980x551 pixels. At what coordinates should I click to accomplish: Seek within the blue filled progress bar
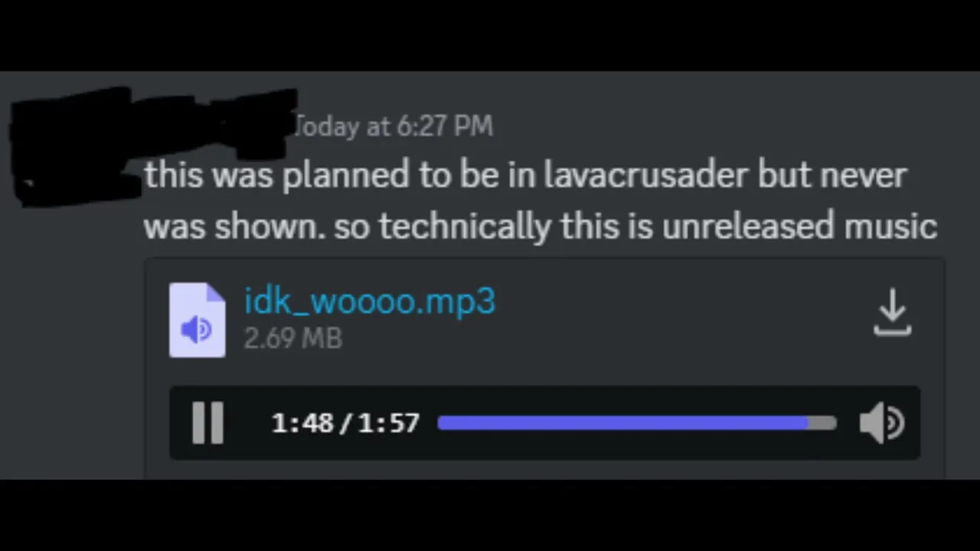(622, 423)
